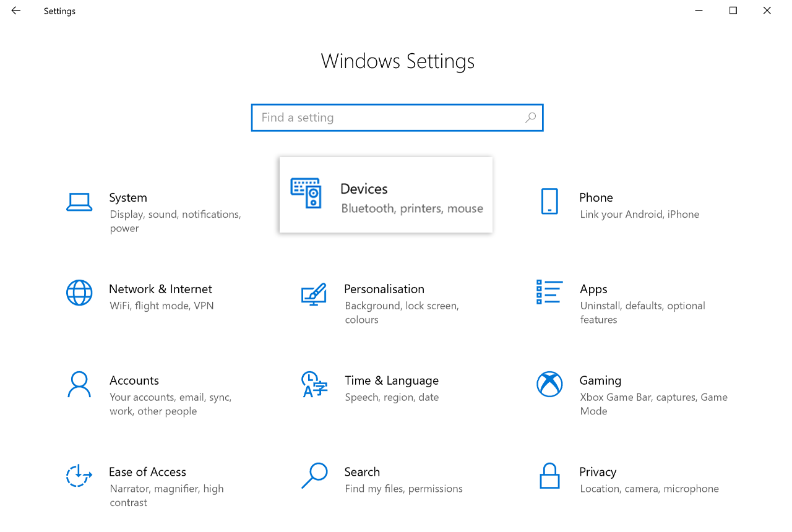This screenshot has height=532, width=792.
Task: Click the Privacy category label
Action: coord(598,472)
